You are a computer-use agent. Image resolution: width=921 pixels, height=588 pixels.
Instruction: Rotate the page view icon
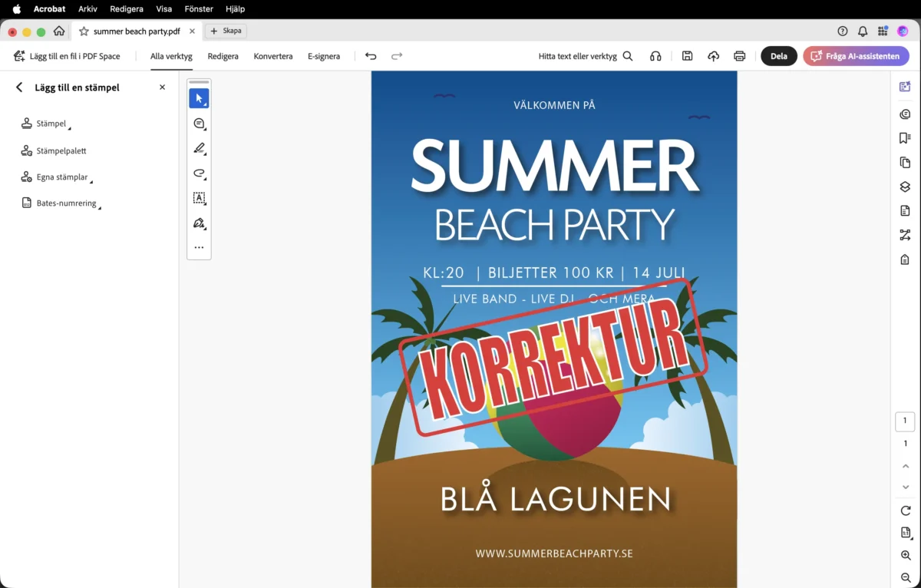tap(906, 511)
